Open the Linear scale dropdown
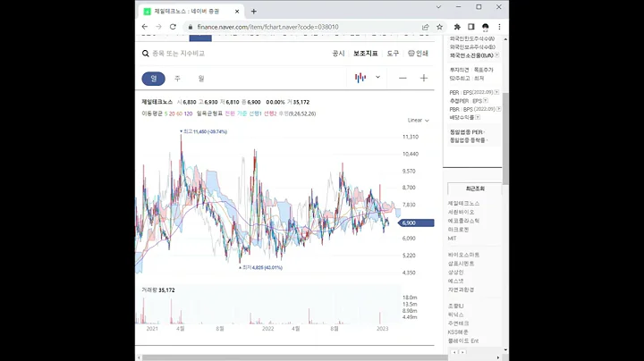This screenshot has width=644, height=361. pyautogui.click(x=418, y=121)
